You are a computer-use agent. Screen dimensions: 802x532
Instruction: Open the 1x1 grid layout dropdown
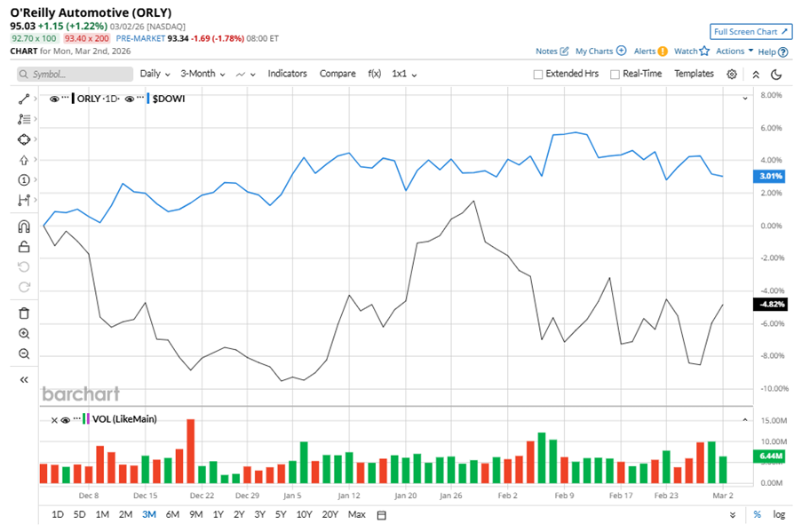click(x=404, y=74)
